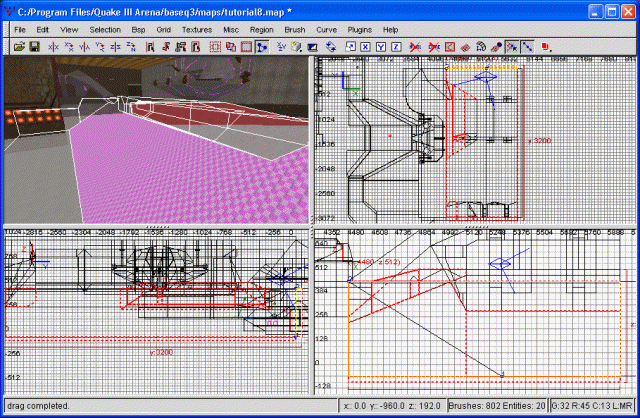640x418 pixels.
Task: Activate the Free Scaling tool
Action: 350,47
